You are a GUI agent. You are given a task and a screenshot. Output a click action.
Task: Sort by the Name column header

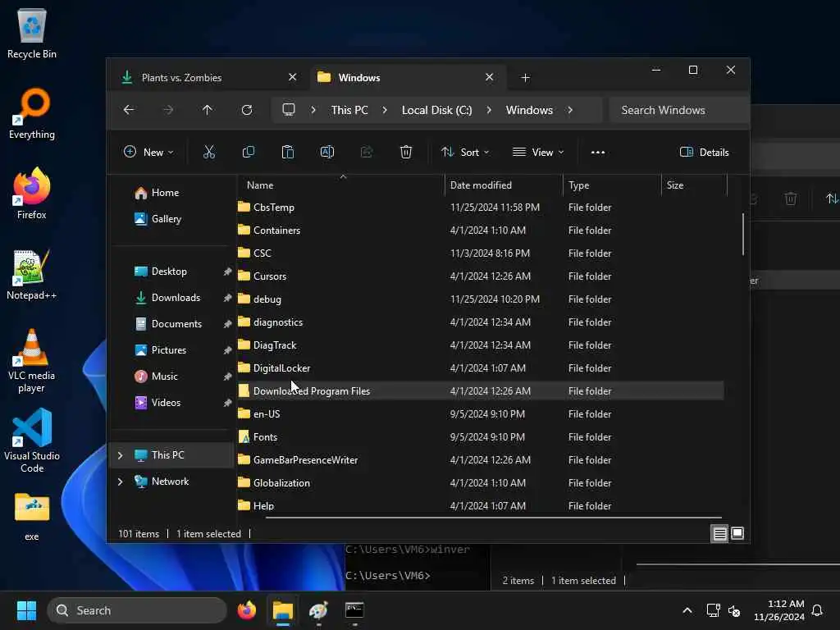341,185
